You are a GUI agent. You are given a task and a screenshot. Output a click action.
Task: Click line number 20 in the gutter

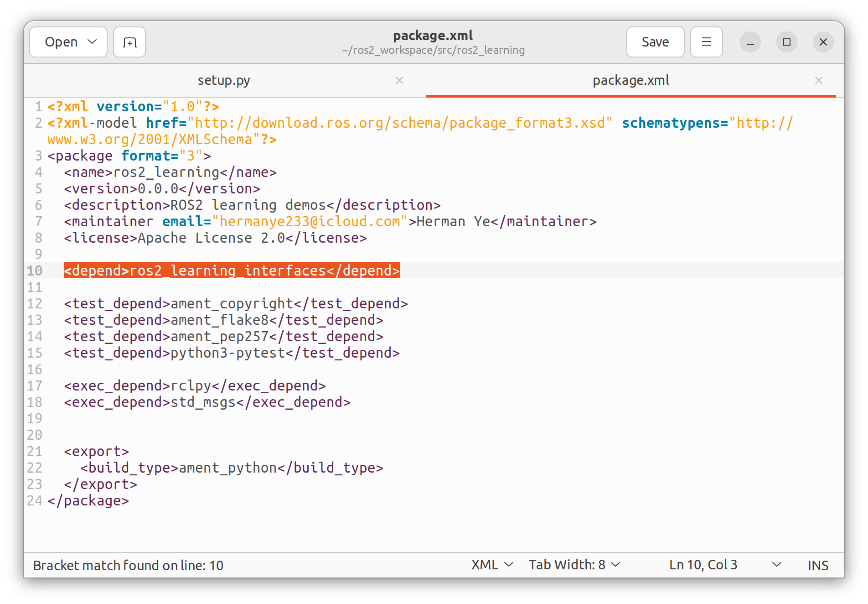point(34,435)
